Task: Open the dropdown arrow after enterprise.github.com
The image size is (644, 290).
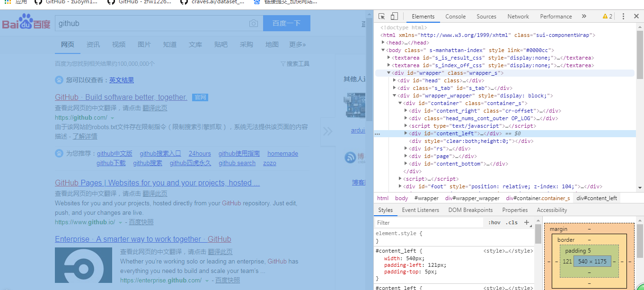Action: pyautogui.click(x=207, y=281)
